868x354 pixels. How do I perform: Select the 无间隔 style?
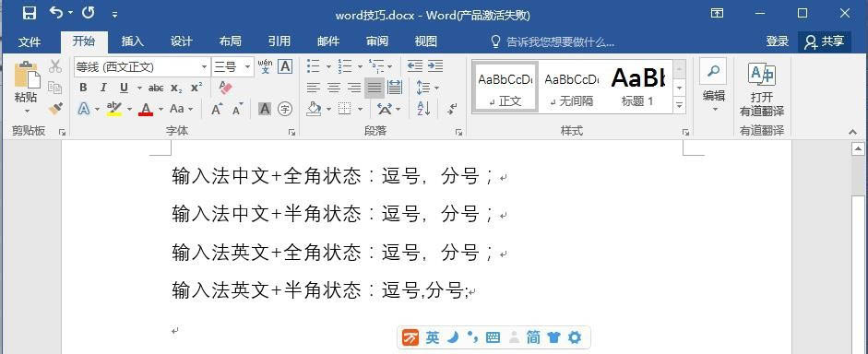point(572,88)
